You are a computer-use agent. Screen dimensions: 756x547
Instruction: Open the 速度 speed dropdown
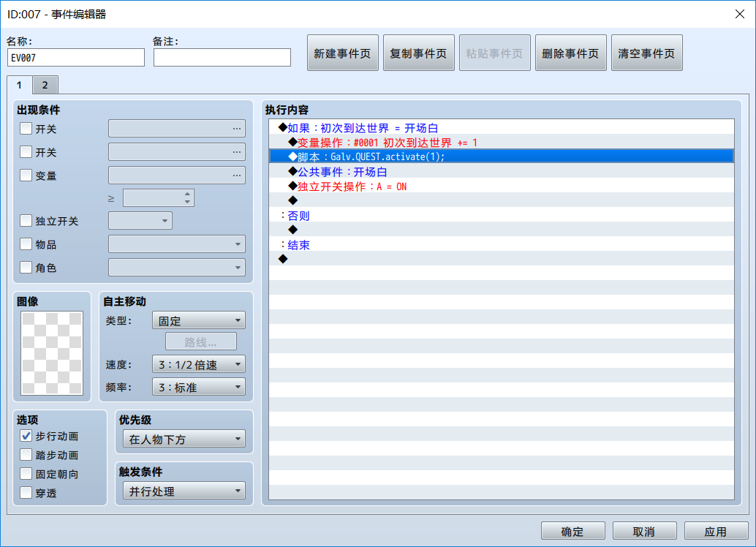click(x=199, y=364)
